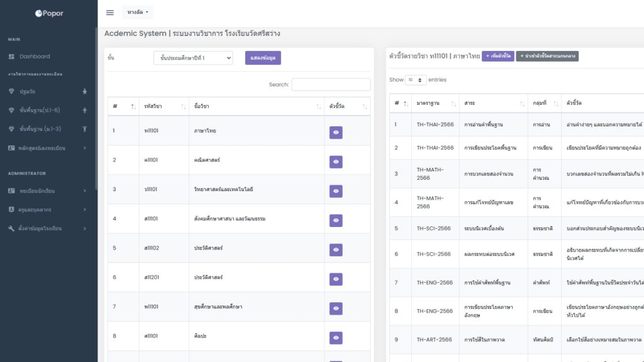The height and width of the screenshot is (362, 644).
Task: Show indicators for คณิตศาสตร์ via eye button
Action: pyautogui.click(x=336, y=162)
